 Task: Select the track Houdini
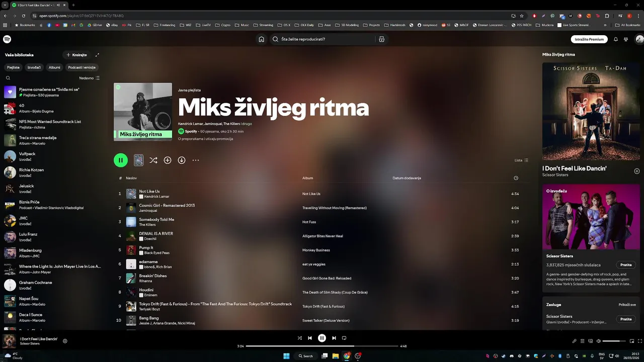(146, 290)
